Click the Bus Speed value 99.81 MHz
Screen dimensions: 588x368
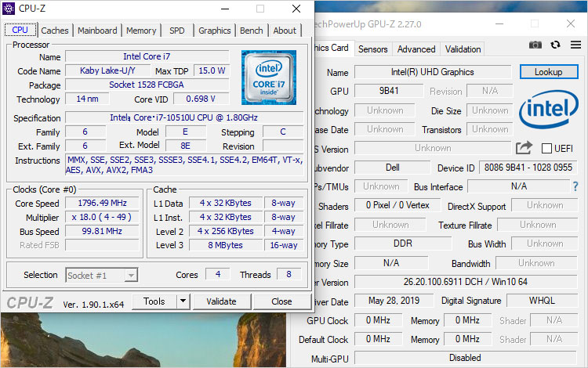point(102,231)
